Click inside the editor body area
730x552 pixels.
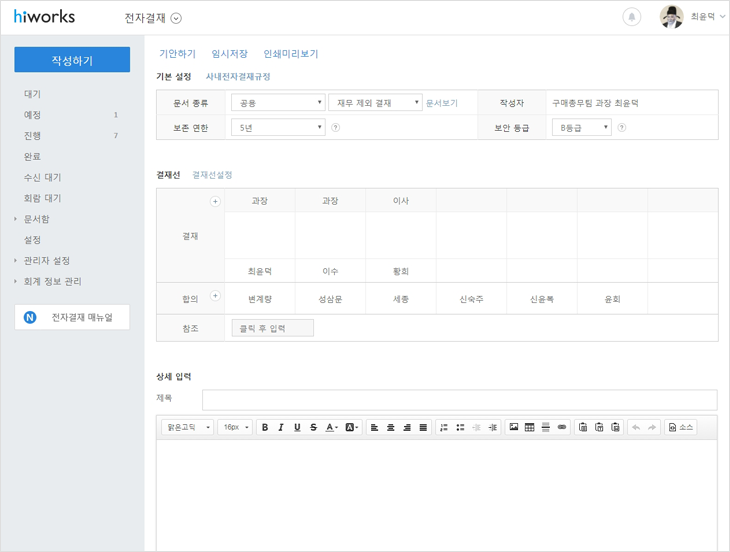[x=437, y=496]
